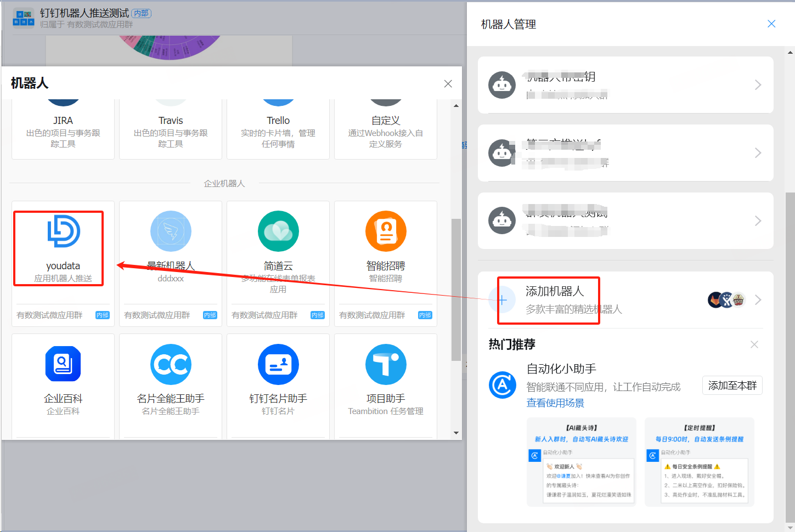Choose the 企业百科 robot icon
Screen dimensions: 795x532
[63, 364]
